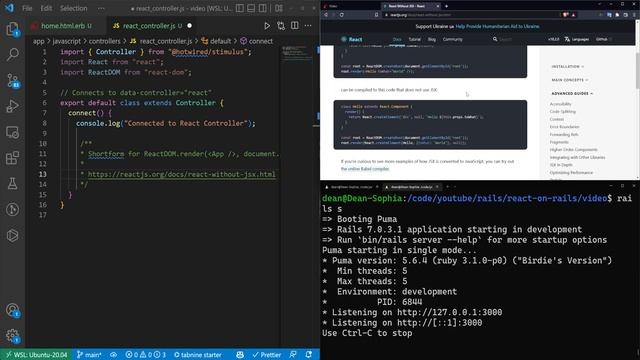Screen dimensions: 640x360
Task: Open the Docs nav item on React site
Action: [x=397, y=39]
